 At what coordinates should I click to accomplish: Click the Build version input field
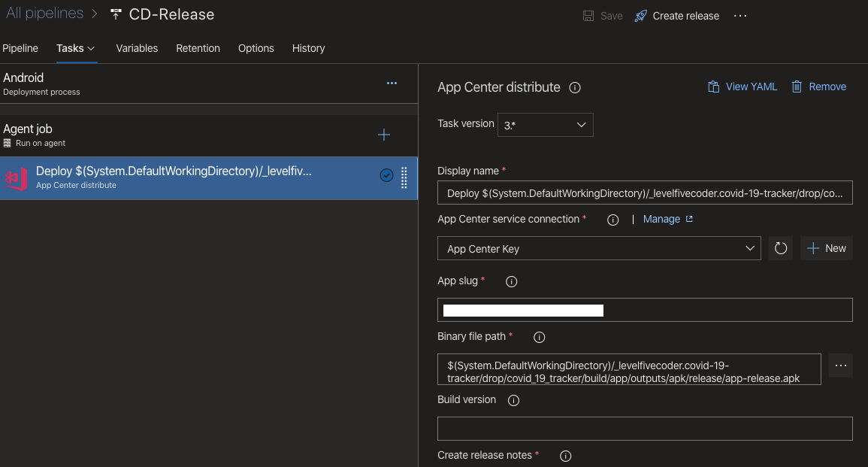point(645,428)
